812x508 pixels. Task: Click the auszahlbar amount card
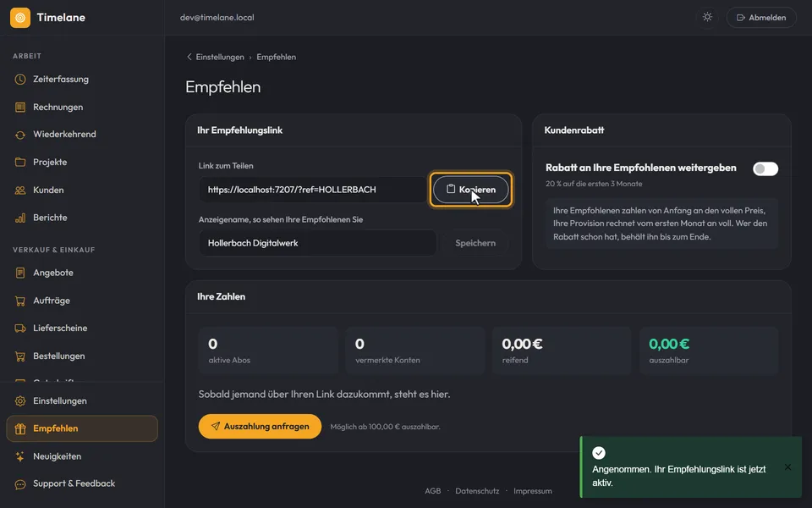click(x=709, y=351)
